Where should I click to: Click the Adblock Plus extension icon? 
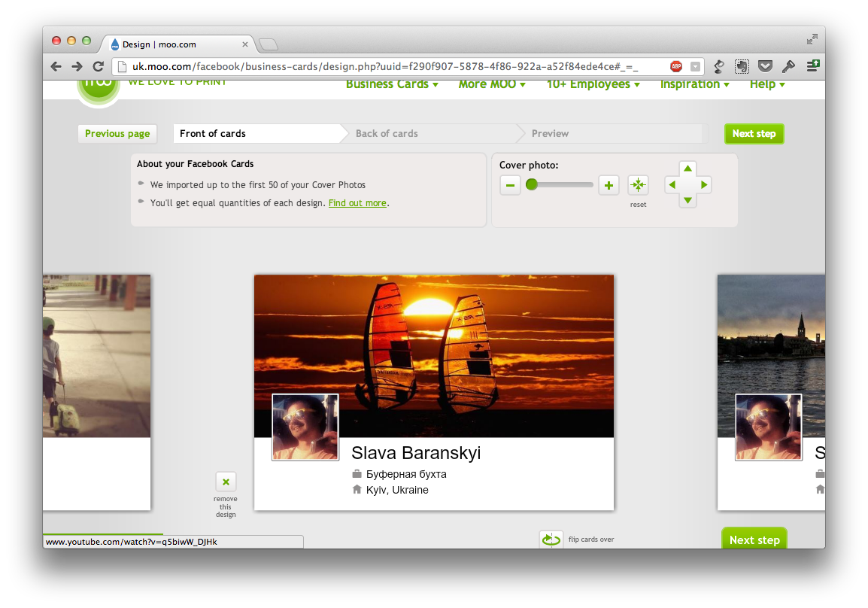[x=676, y=66]
